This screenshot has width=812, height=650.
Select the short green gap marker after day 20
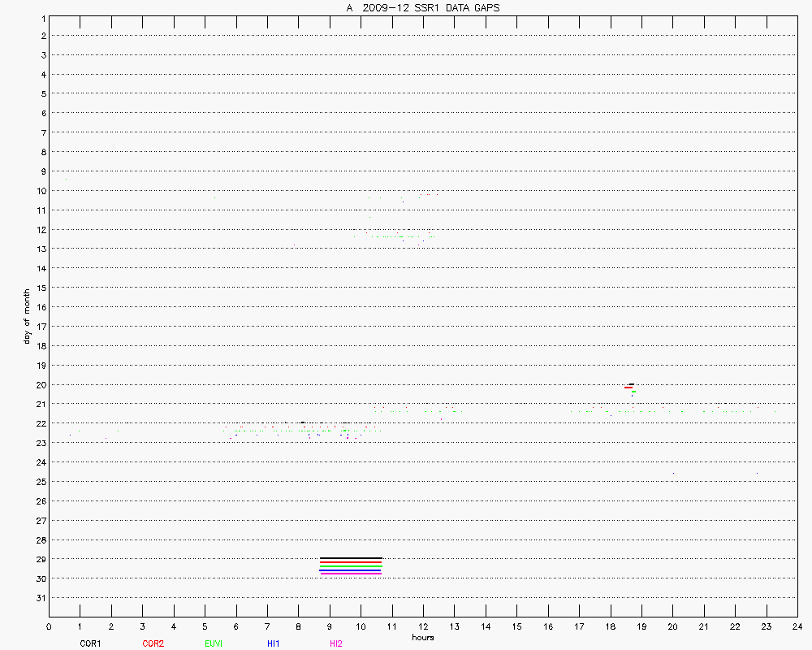pyautogui.click(x=633, y=392)
